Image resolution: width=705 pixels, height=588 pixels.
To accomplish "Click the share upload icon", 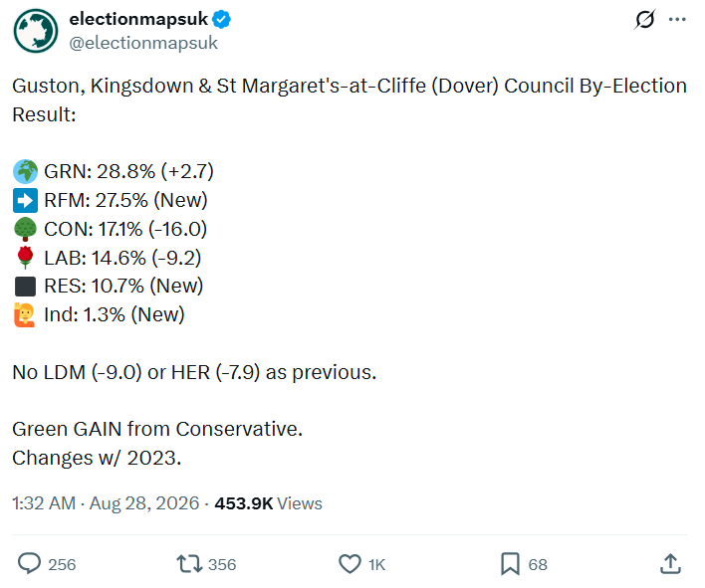I will click(670, 563).
